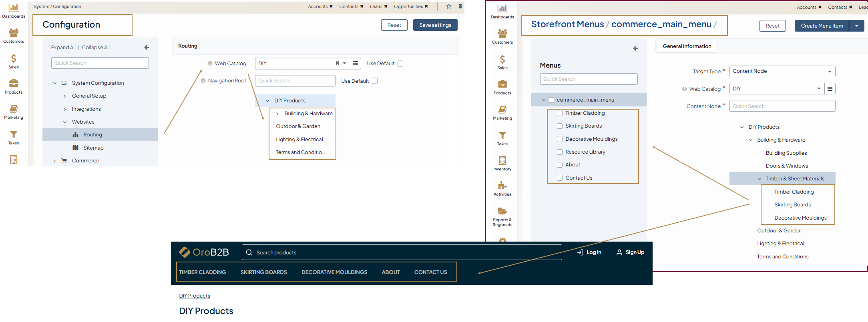Screen dimensions: 868x322
Task: Open Marketing in the Configuration window sidebar
Action: (x=14, y=112)
